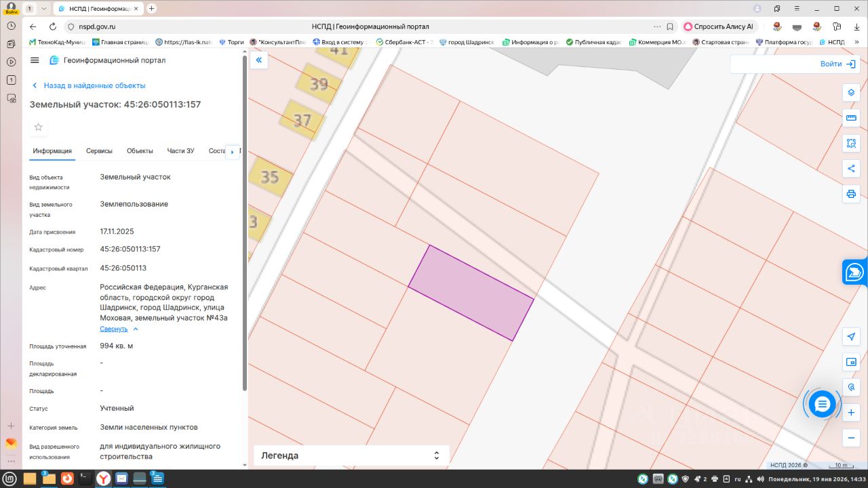Switch to the Сервисы tab

pos(99,151)
